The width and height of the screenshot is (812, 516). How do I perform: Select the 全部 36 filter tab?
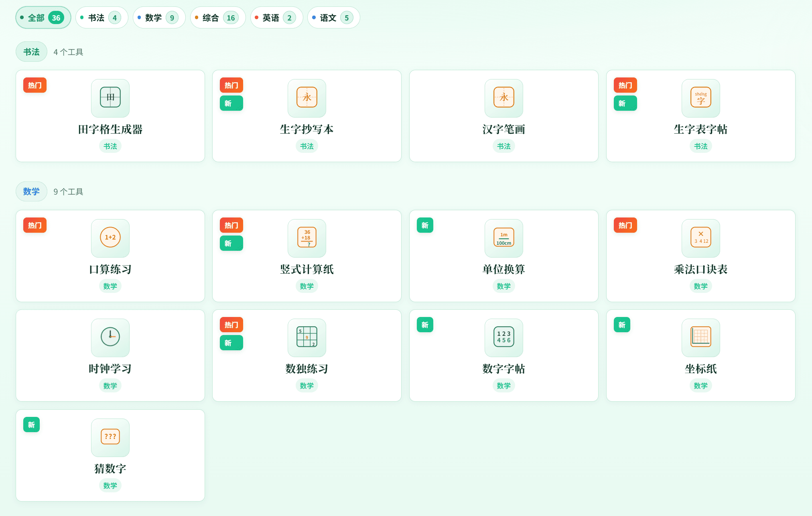43,18
